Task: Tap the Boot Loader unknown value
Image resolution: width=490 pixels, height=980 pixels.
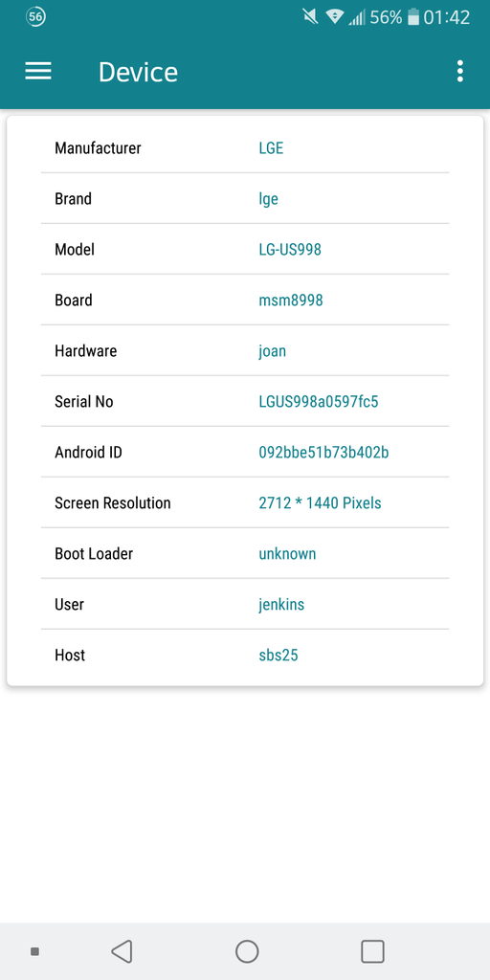Action: (x=287, y=554)
